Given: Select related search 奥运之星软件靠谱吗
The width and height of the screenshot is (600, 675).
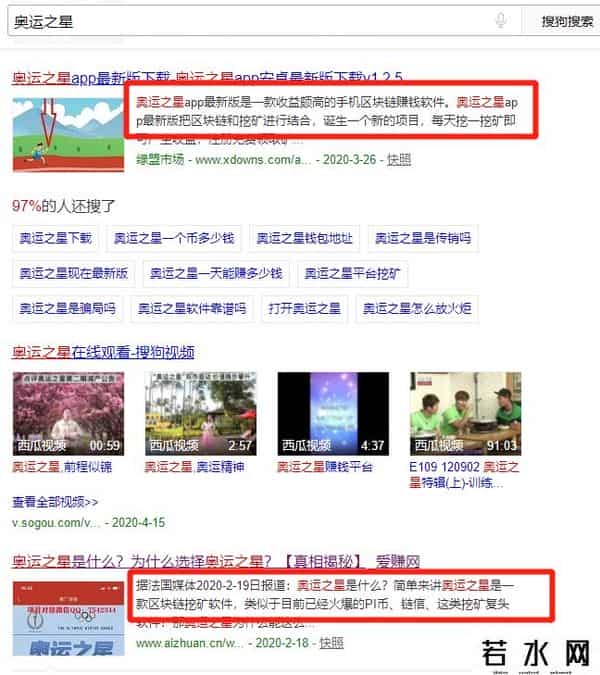Looking at the screenshot, I should [x=192, y=309].
